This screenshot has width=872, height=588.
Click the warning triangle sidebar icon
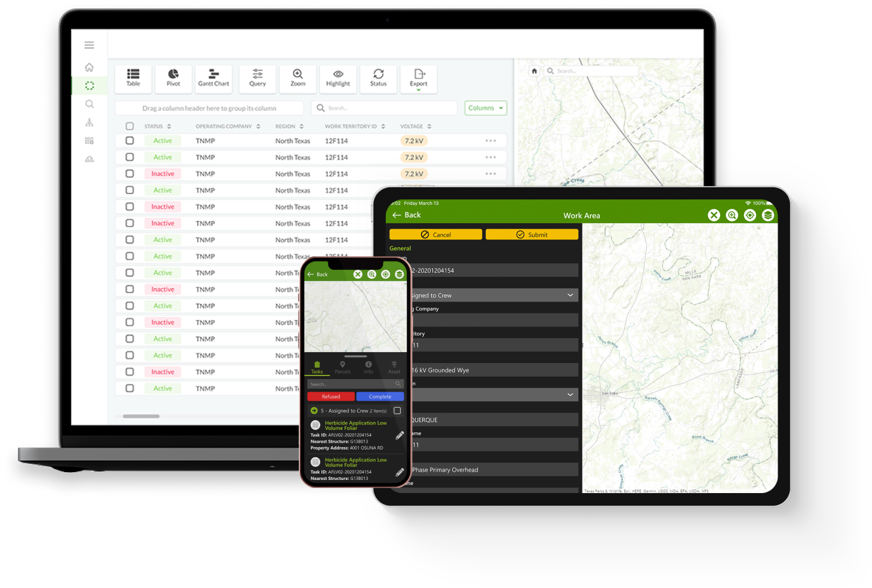(x=89, y=159)
